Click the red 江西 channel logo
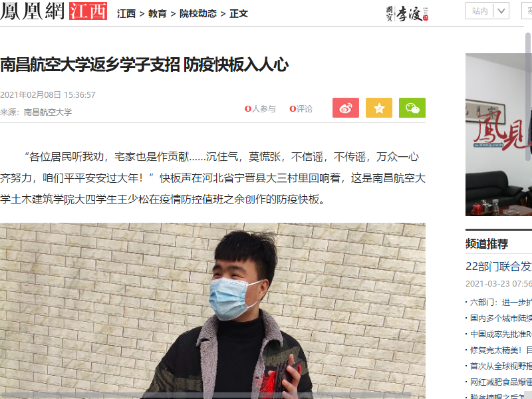Viewport: 532px width, 399px height. click(x=88, y=11)
